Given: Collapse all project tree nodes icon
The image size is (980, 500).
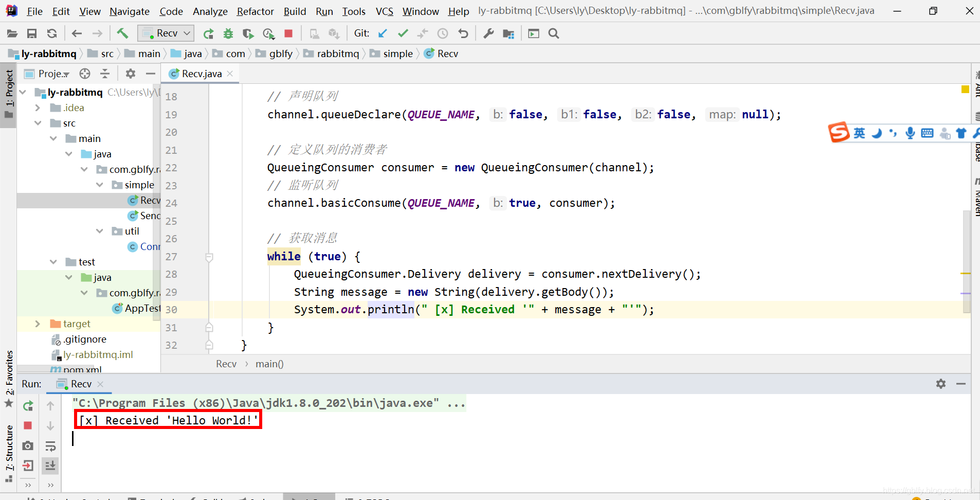Looking at the screenshot, I should (105, 74).
